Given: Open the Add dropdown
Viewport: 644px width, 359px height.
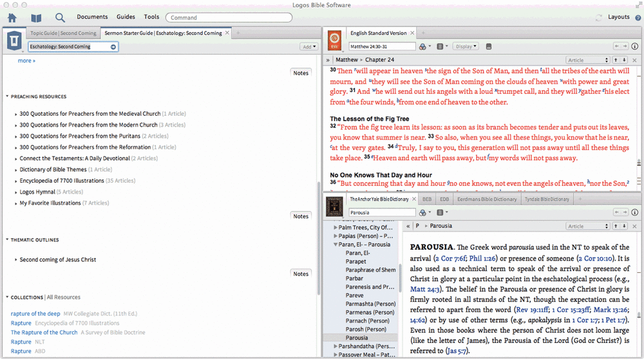Looking at the screenshot, I should 309,47.
